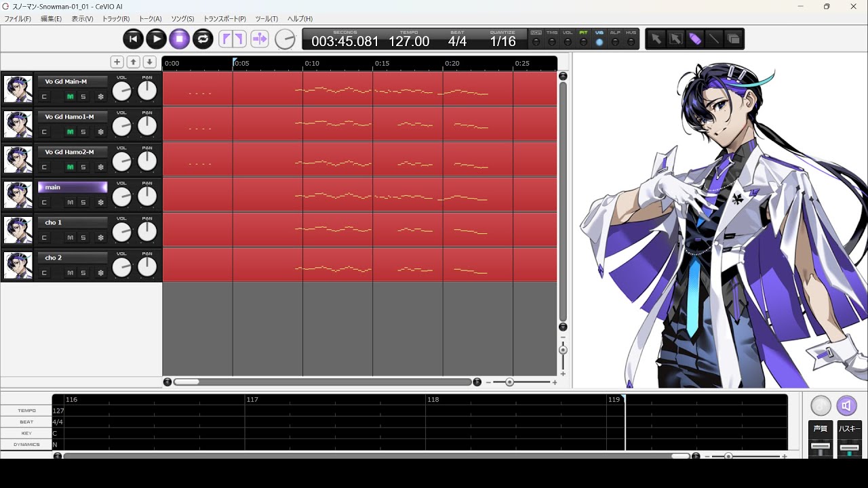
Task: Add a new track with plus button
Action: pos(117,62)
